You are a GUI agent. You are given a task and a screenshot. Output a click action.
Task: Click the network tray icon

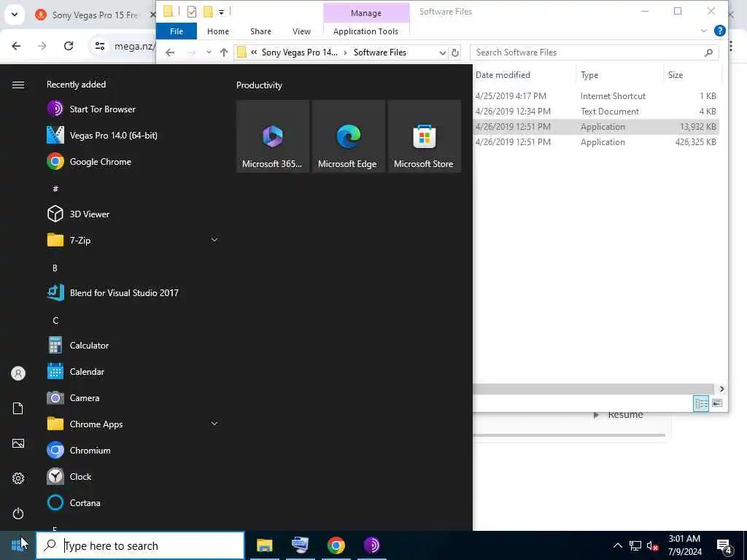(635, 545)
